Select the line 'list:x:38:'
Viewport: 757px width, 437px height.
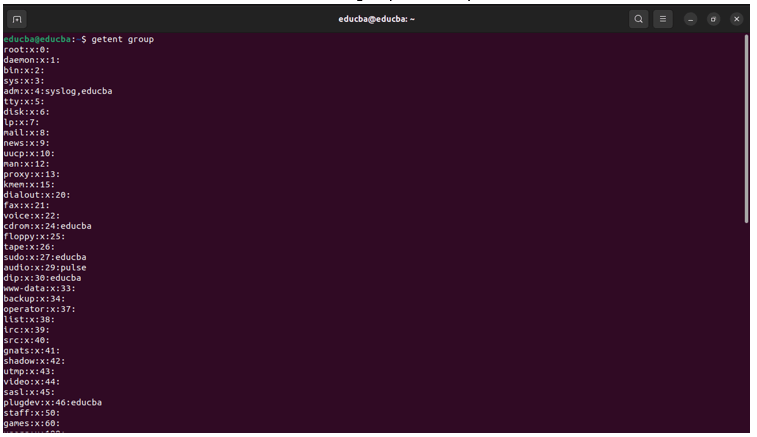(x=29, y=320)
